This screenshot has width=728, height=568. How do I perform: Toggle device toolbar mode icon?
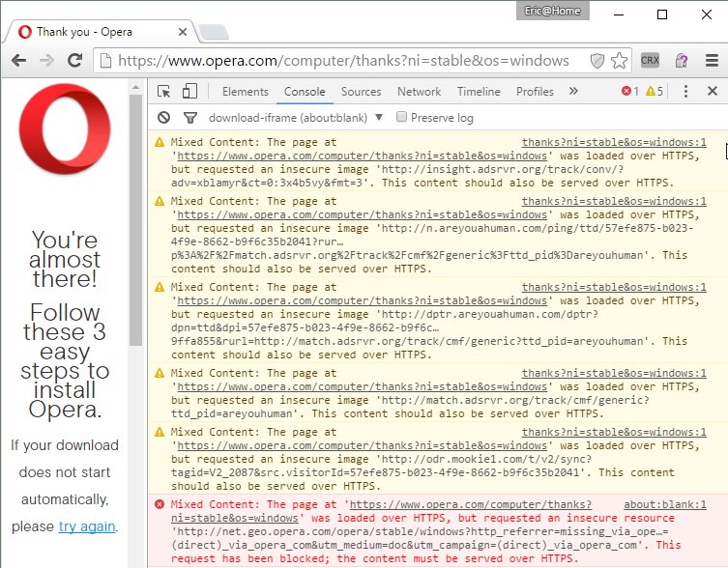189,91
